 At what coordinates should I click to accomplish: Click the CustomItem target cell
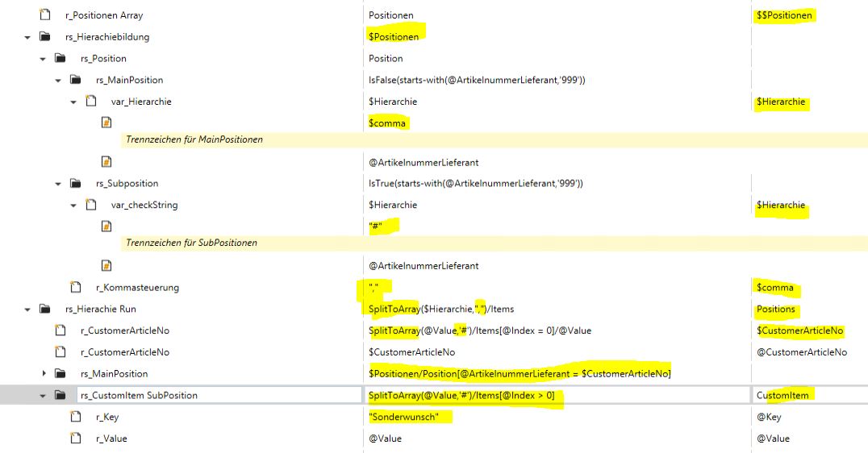[782, 395]
